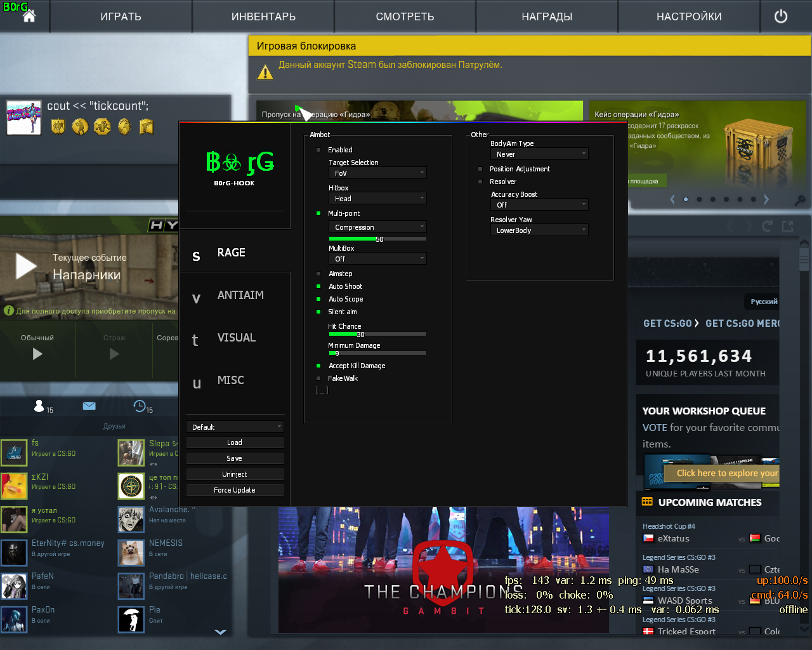Disable the Multi-point checkbox
The image size is (812, 650).
coord(318,213)
